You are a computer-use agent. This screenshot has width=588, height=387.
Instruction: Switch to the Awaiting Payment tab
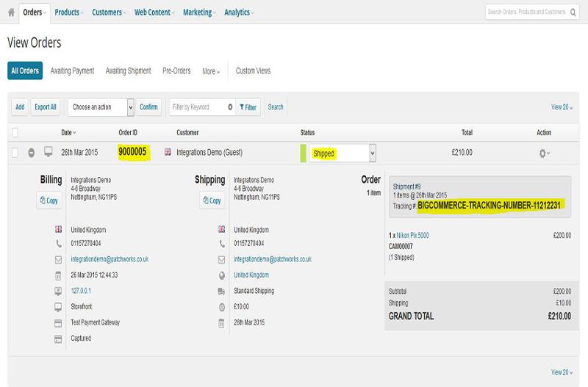(x=72, y=71)
